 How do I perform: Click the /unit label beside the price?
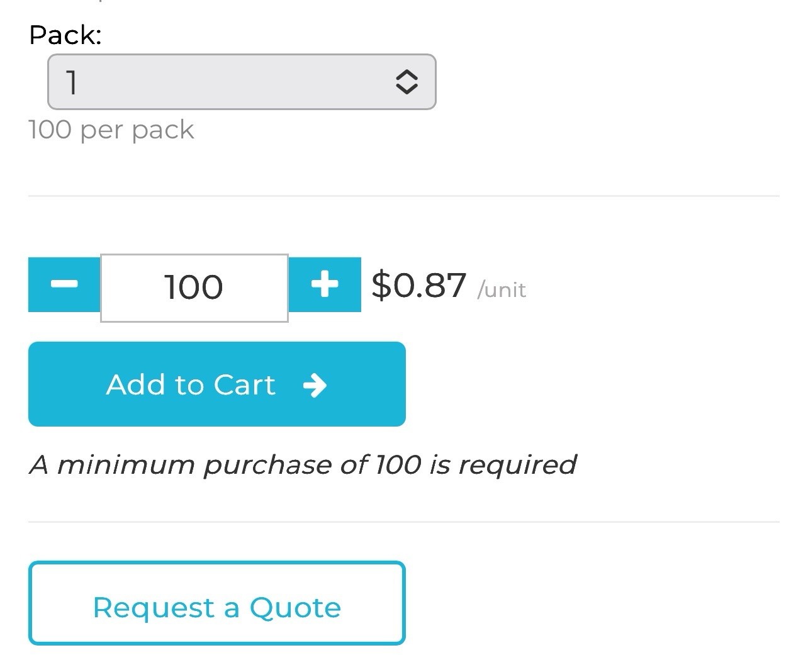502,289
